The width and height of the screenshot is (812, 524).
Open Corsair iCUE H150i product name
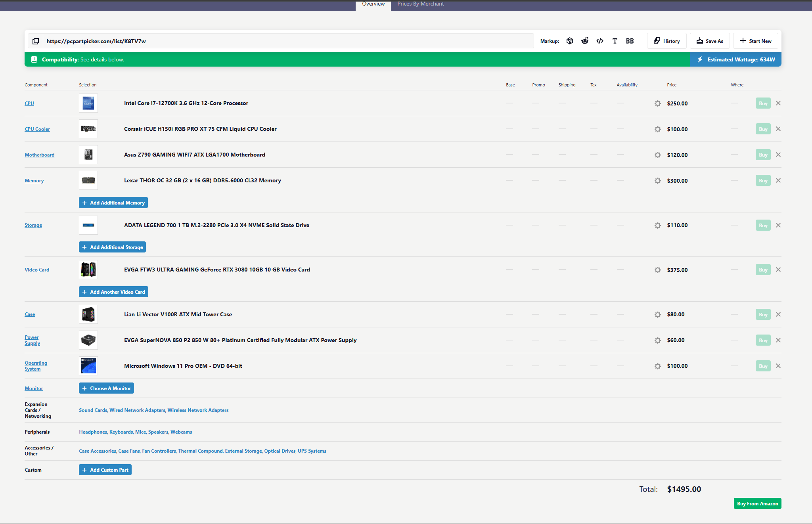pos(200,129)
